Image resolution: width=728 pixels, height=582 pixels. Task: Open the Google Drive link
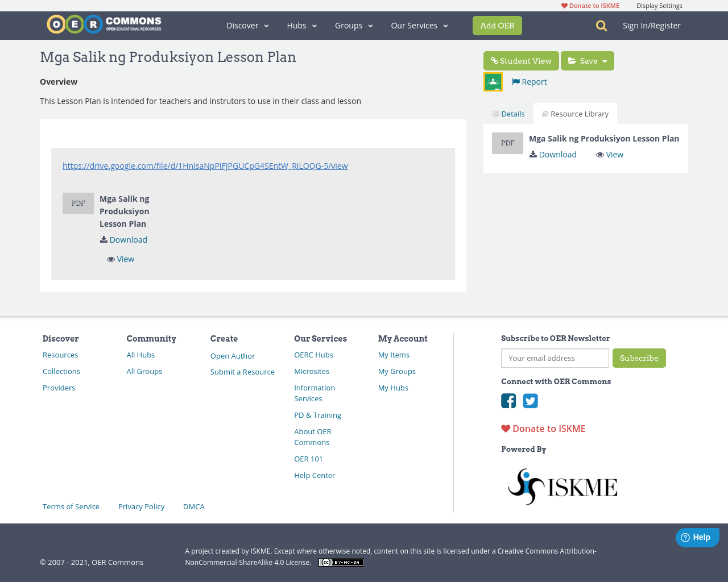click(x=205, y=165)
